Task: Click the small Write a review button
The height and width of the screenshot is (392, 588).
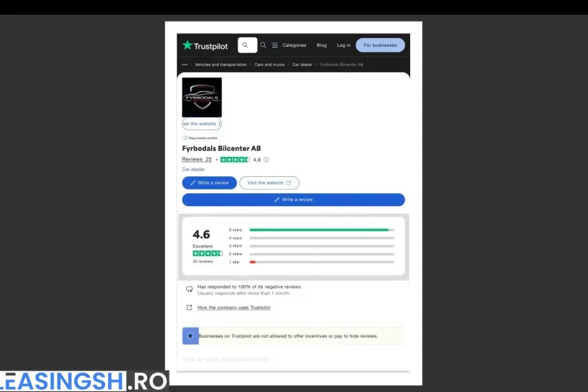Action: tap(209, 183)
